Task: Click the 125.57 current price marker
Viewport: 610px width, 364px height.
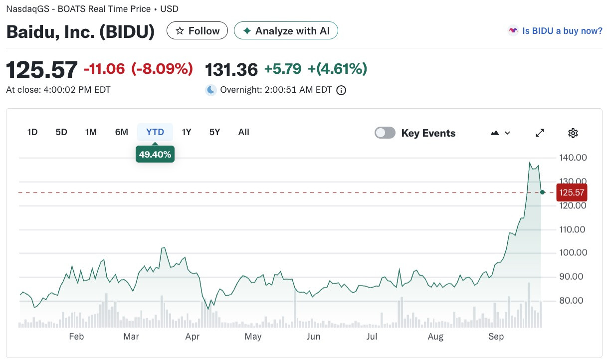Action: [572, 192]
